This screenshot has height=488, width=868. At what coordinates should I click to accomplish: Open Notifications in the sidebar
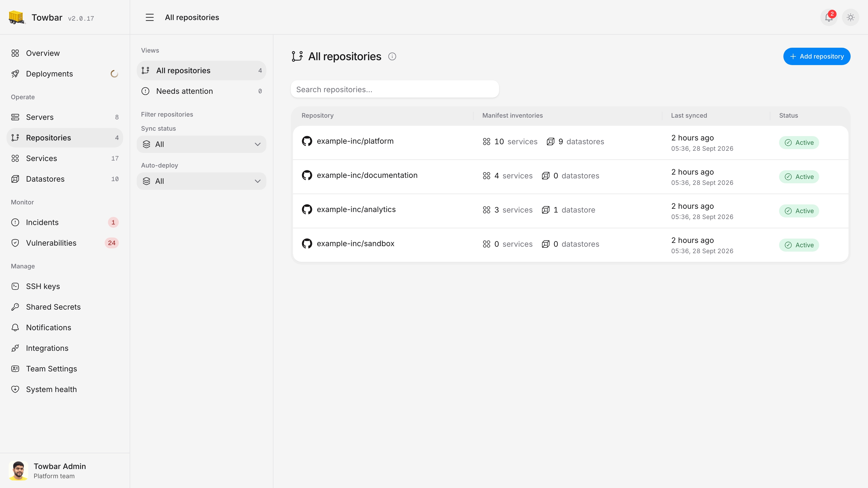click(65, 328)
